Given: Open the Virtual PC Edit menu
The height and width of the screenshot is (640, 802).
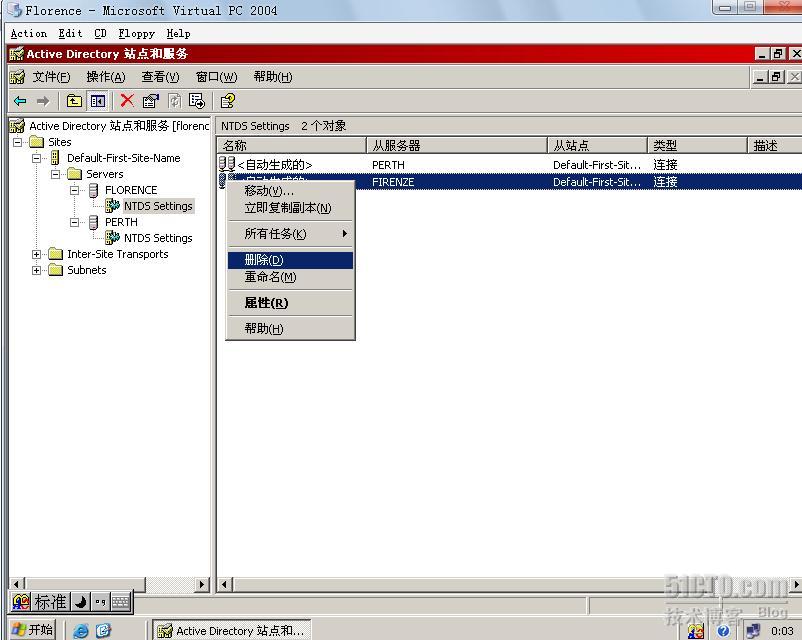Looking at the screenshot, I should [70, 34].
